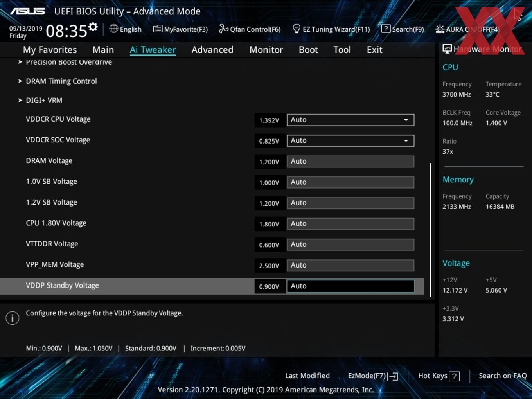The width and height of the screenshot is (532, 399).
Task: Select the VDDP Standby Voltage label
Action: click(62, 285)
